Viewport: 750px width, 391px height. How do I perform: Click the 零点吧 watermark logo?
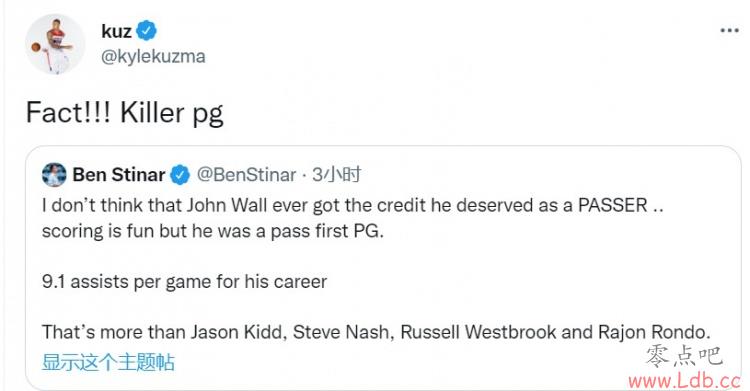pos(684,357)
